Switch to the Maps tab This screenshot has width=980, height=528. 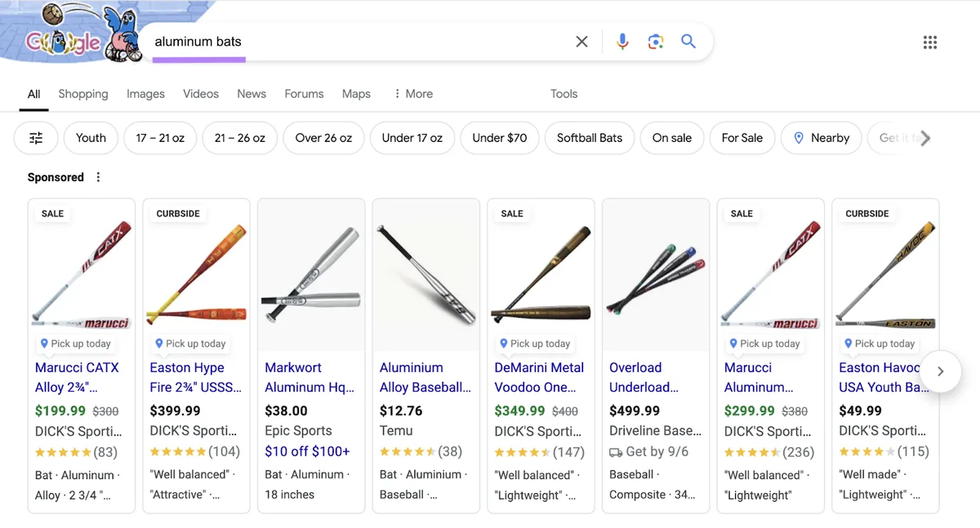(356, 94)
